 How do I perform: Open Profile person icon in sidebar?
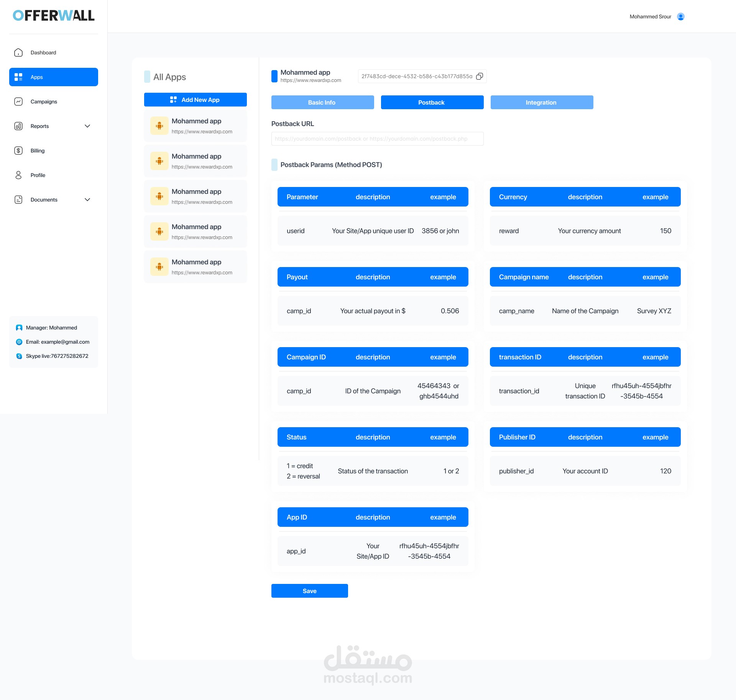coord(18,175)
